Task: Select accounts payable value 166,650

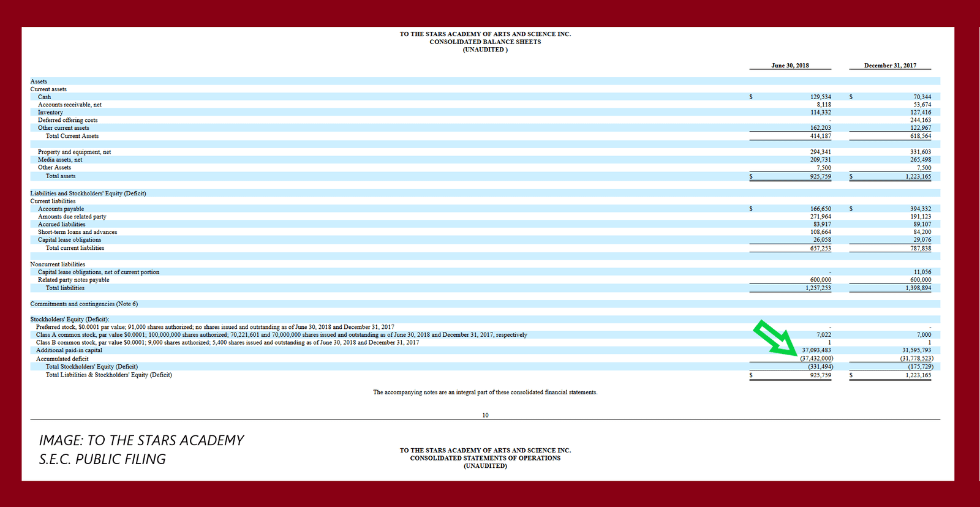Action: (x=821, y=209)
